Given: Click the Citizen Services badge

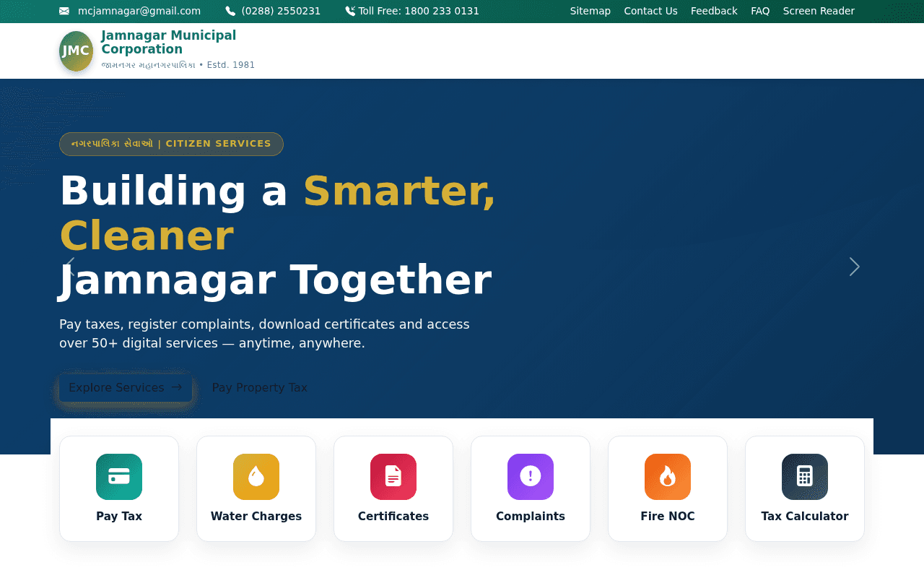Looking at the screenshot, I should (x=171, y=144).
